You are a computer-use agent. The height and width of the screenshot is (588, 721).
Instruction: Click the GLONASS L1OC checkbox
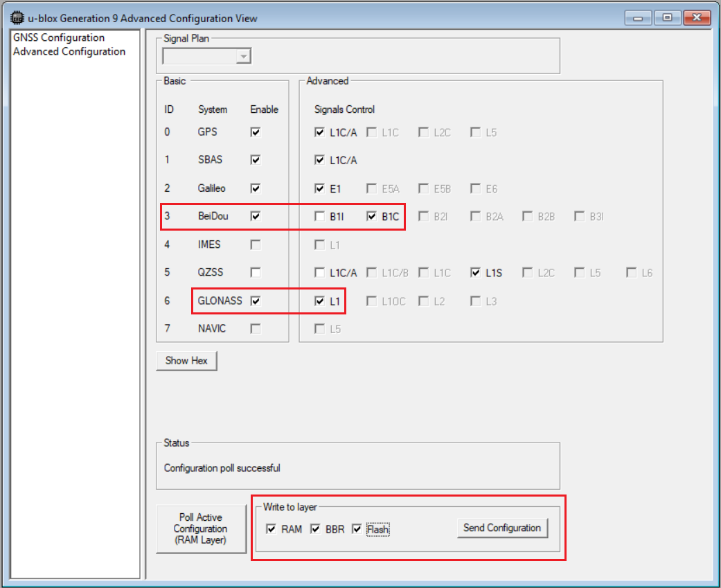click(371, 301)
